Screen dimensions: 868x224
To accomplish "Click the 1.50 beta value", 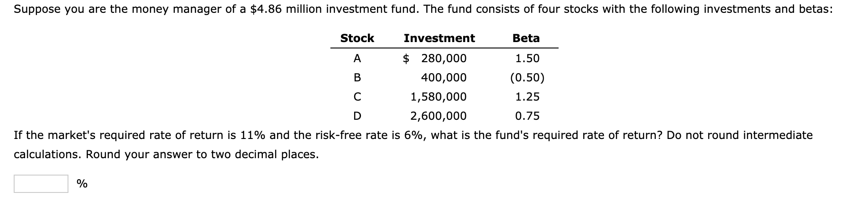I will coord(527,59).
